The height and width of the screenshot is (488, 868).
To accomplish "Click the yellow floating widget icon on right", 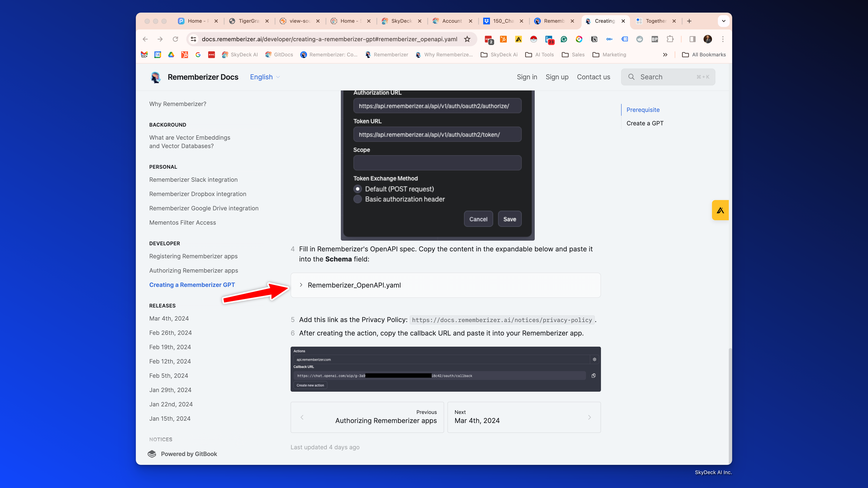I will click(720, 210).
